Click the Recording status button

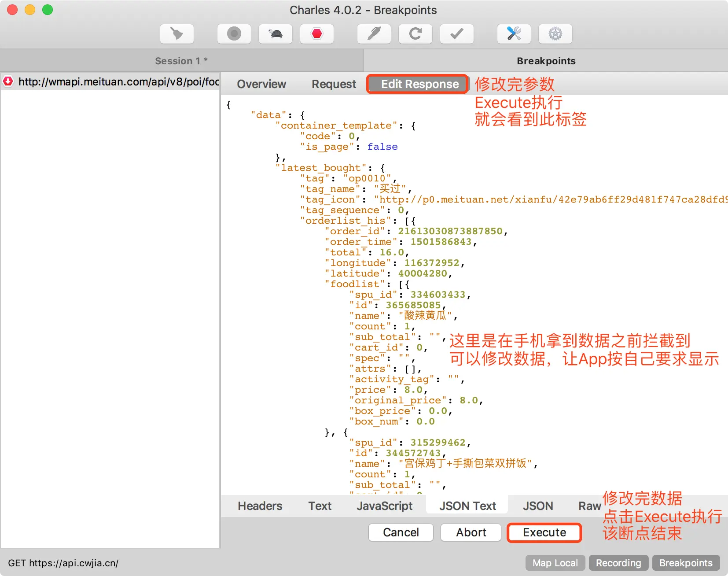618,563
